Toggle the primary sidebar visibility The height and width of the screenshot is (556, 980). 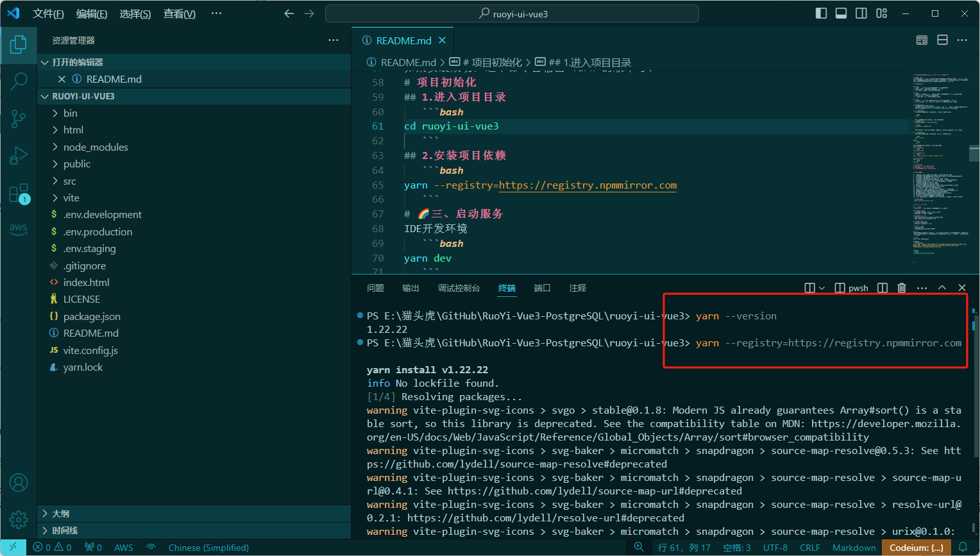[x=821, y=13]
